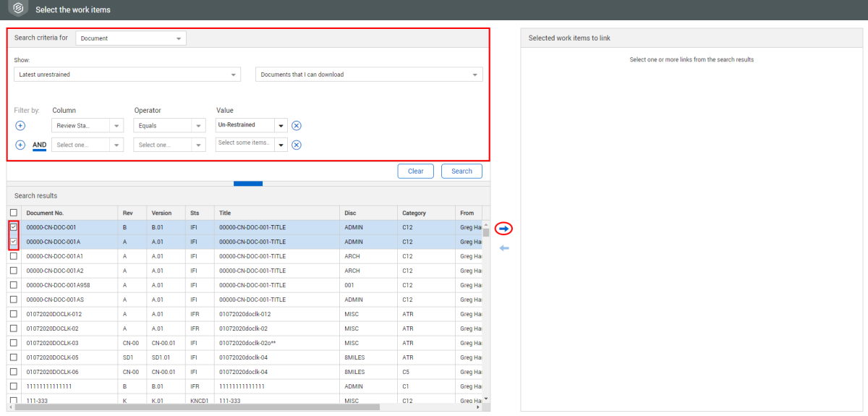Click the right arrow to add selected items
The height and width of the screenshot is (416, 868).
tap(504, 229)
